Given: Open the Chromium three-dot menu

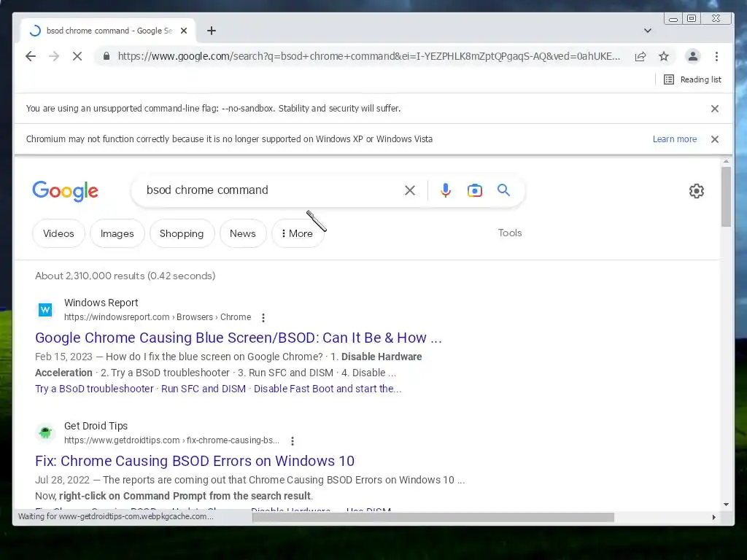Looking at the screenshot, I should (716, 56).
